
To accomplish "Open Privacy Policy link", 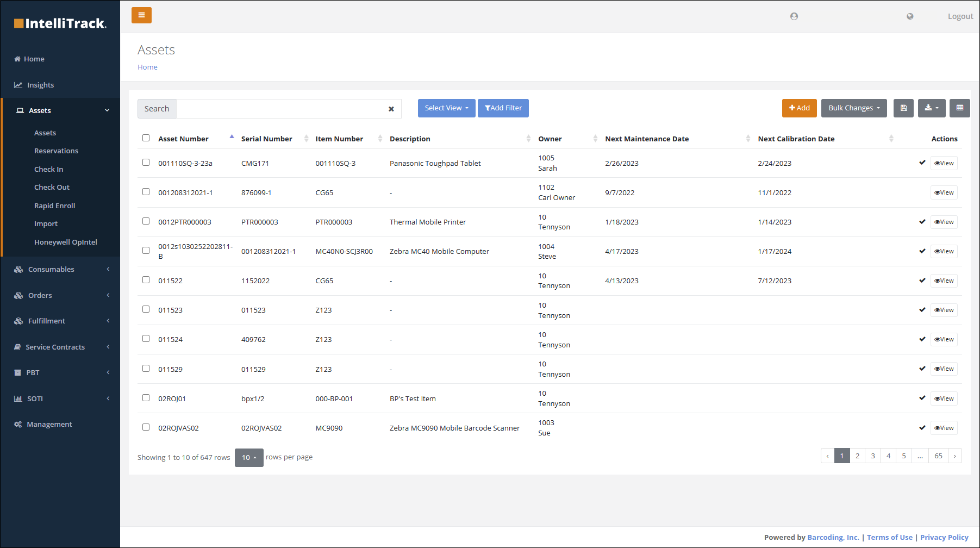I will click(x=944, y=537).
